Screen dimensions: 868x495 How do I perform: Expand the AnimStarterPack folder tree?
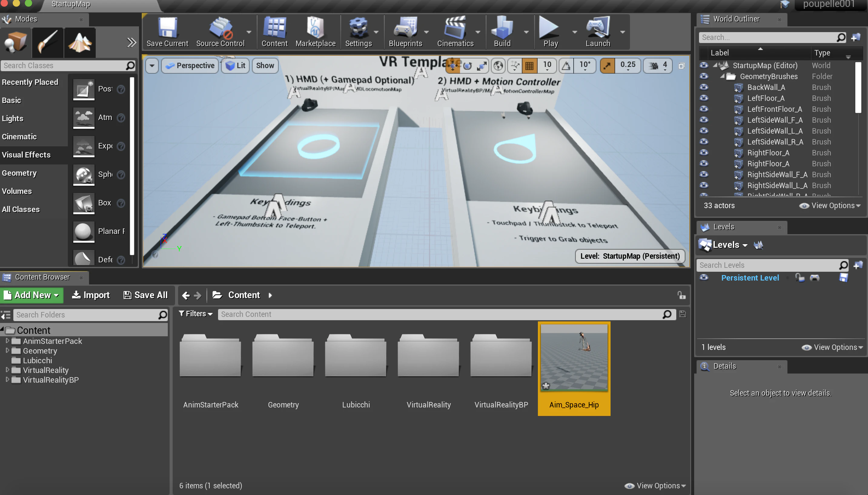tap(8, 340)
